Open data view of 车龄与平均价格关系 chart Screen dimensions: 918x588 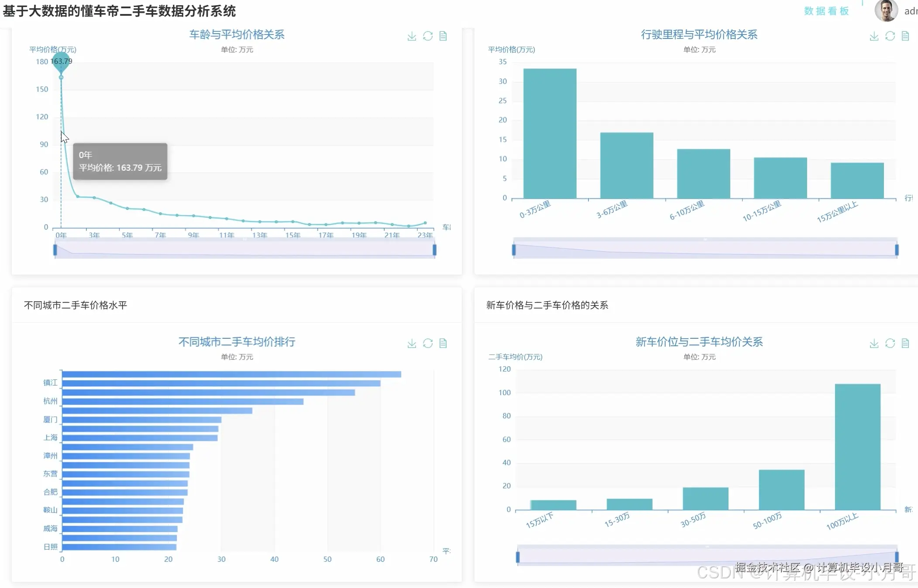[x=443, y=36]
